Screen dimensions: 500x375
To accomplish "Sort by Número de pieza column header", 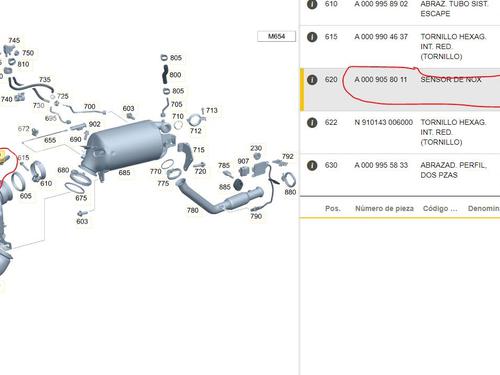I will click(384, 209).
